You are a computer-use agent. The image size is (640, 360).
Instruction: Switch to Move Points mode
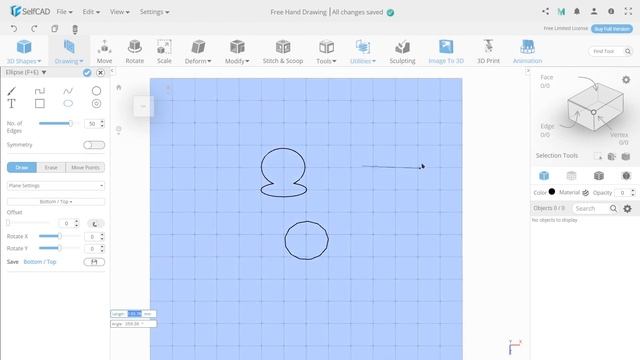85,167
